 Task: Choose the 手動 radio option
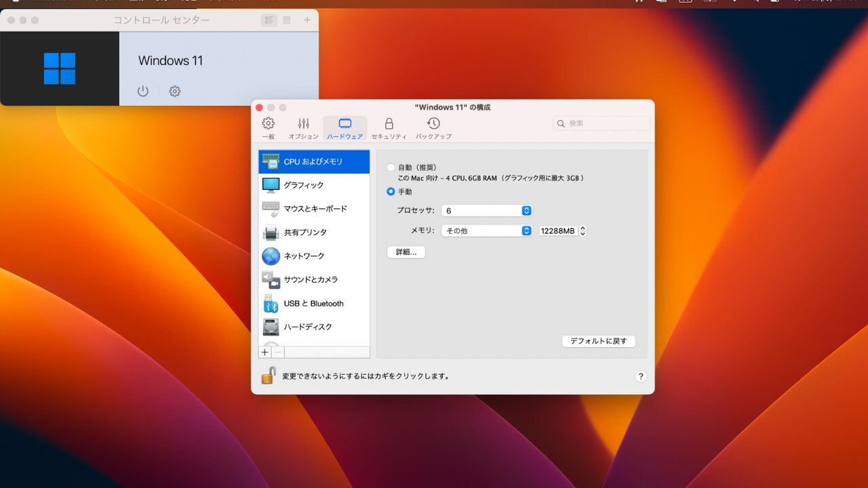click(391, 192)
